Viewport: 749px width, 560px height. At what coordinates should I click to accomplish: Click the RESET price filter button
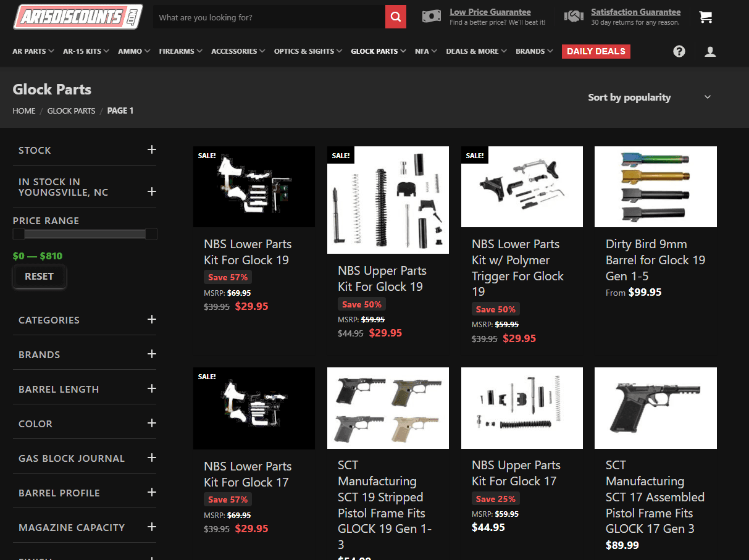click(39, 277)
